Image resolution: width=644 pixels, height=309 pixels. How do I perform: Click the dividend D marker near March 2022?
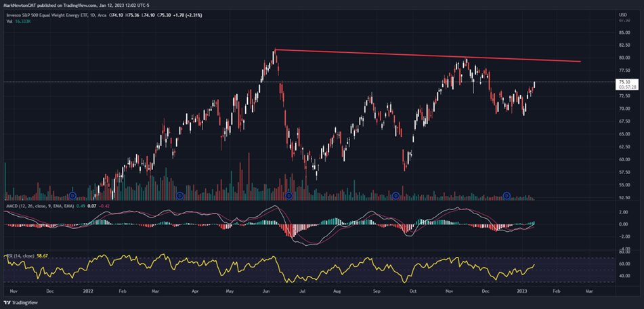click(x=179, y=196)
